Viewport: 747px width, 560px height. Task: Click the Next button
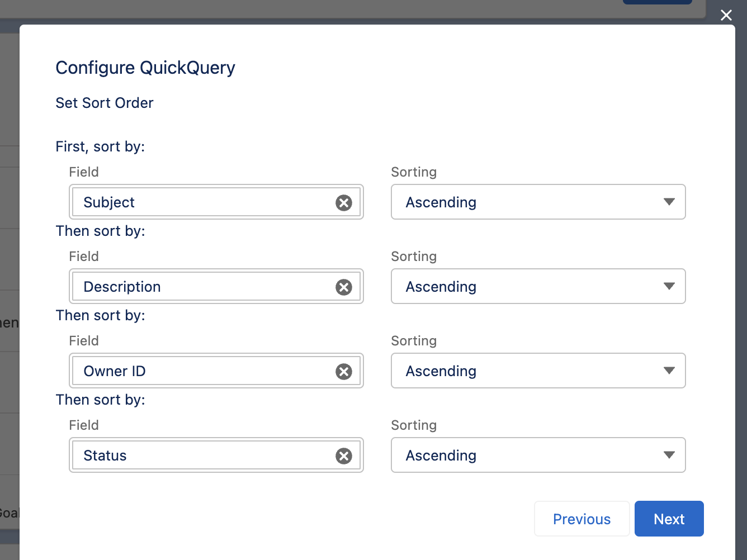click(x=669, y=519)
